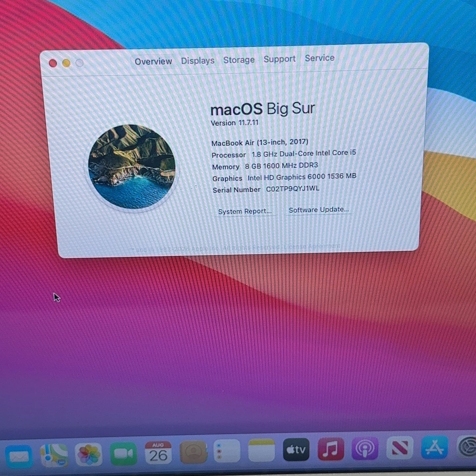Launch Maps from the Dock
476x476 pixels.
pos(54,455)
